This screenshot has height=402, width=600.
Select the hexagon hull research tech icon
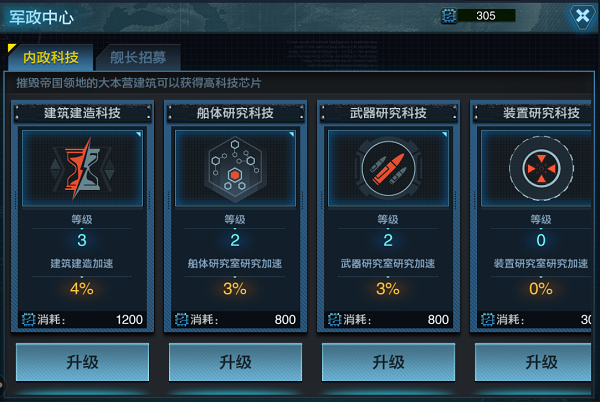pos(235,168)
